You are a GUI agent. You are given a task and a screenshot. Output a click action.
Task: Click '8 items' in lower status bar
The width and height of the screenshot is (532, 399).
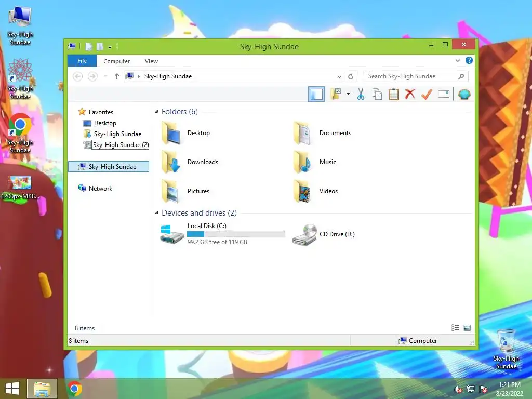(78, 341)
